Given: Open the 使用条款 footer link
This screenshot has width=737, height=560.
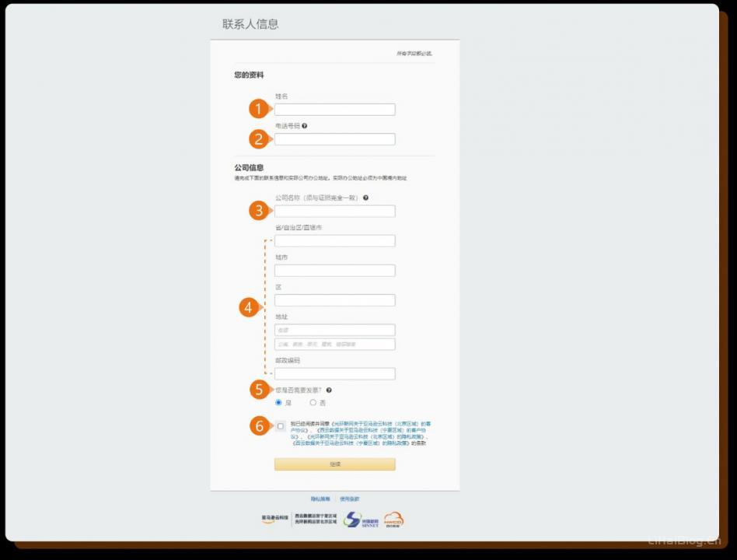Looking at the screenshot, I should pyautogui.click(x=349, y=499).
